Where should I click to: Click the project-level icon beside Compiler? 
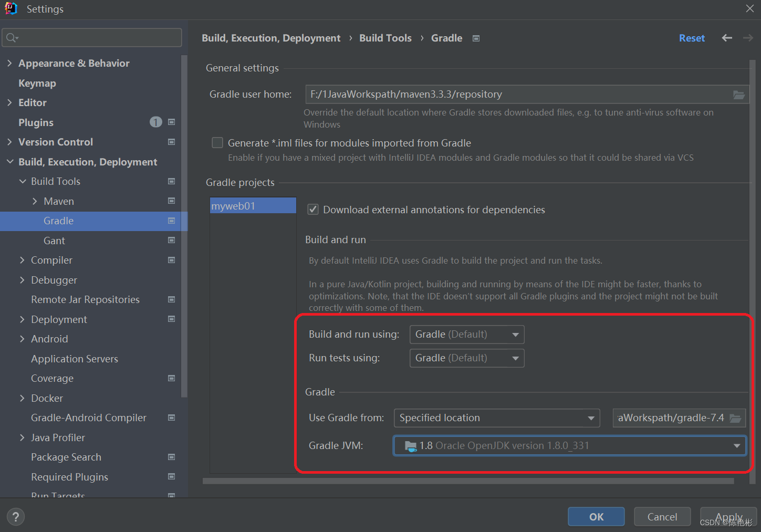tap(171, 260)
